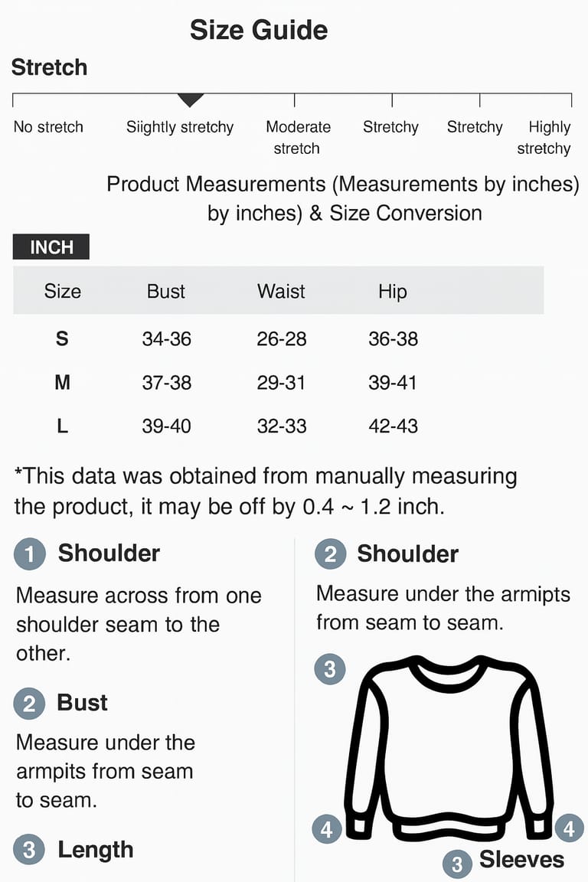Select the size S row label
The width and height of the screenshot is (588, 882).
62,338
